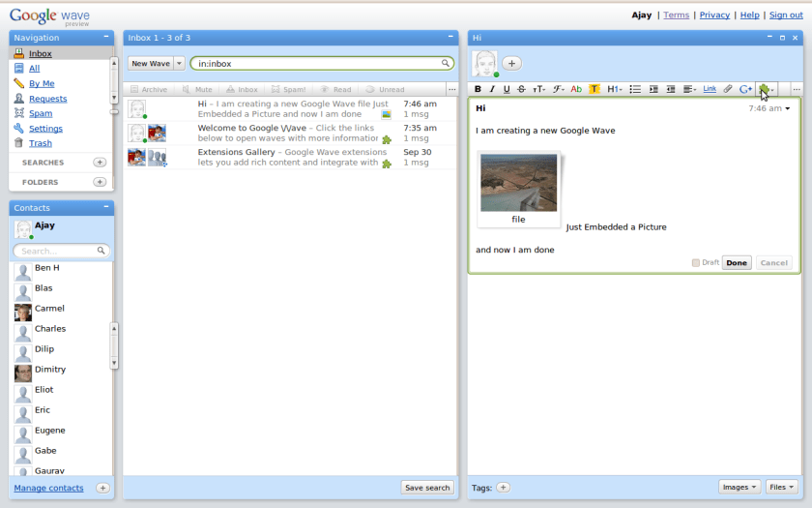Image resolution: width=812 pixels, height=508 pixels.
Task: Add a new saved search
Action: 100,163
